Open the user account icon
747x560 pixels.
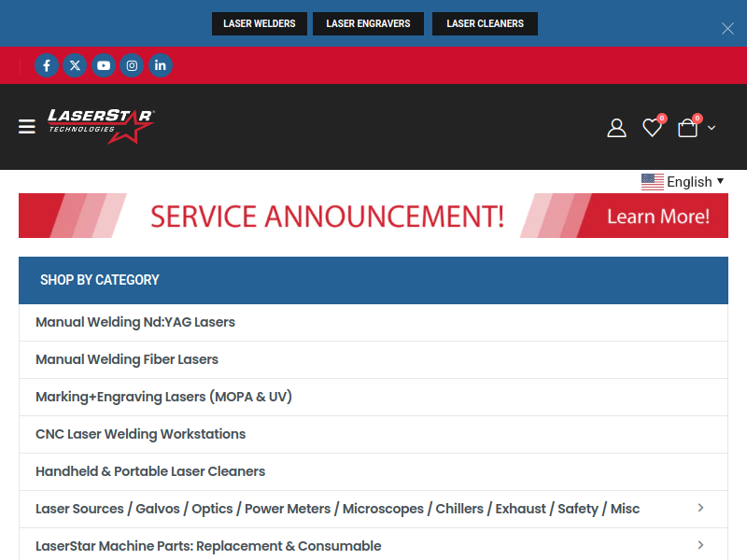(616, 128)
